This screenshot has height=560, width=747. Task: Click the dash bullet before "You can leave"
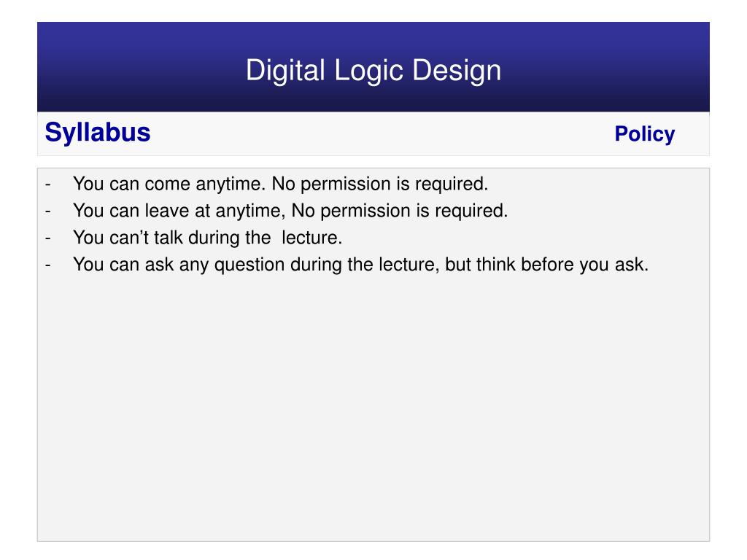tap(47, 211)
